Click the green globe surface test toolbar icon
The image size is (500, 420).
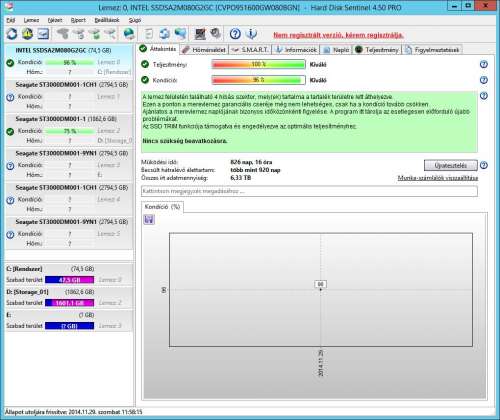pyautogui.click(x=129, y=34)
